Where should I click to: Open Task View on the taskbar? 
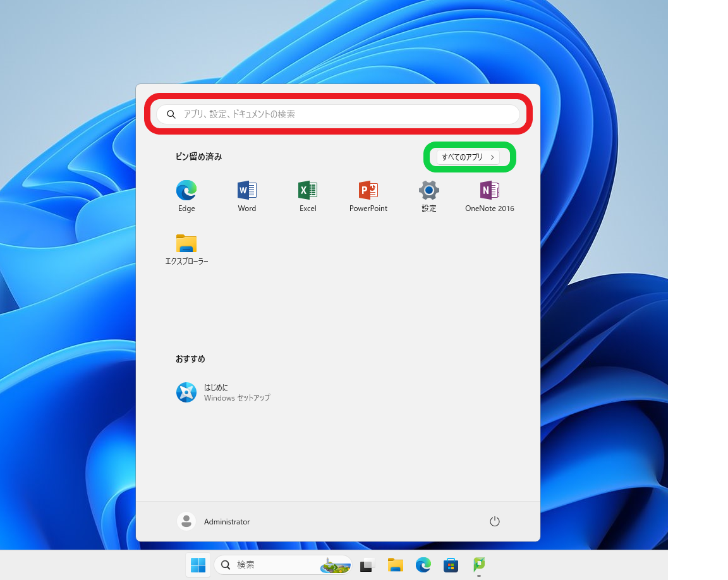coord(367,565)
